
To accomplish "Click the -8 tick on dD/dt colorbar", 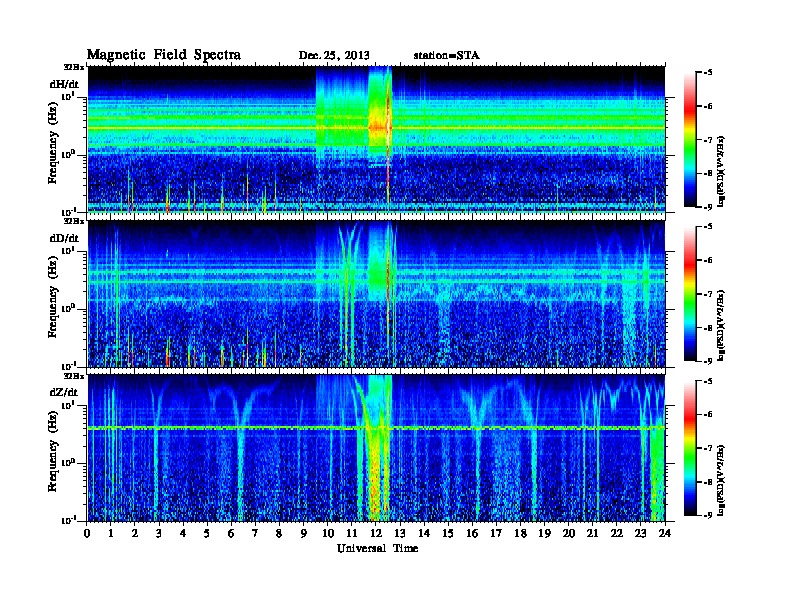I will click(x=708, y=328).
